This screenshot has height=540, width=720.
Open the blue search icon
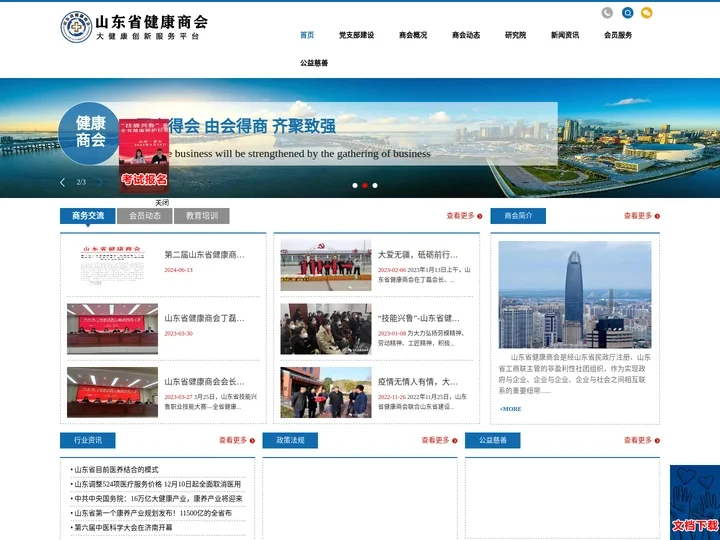click(627, 13)
